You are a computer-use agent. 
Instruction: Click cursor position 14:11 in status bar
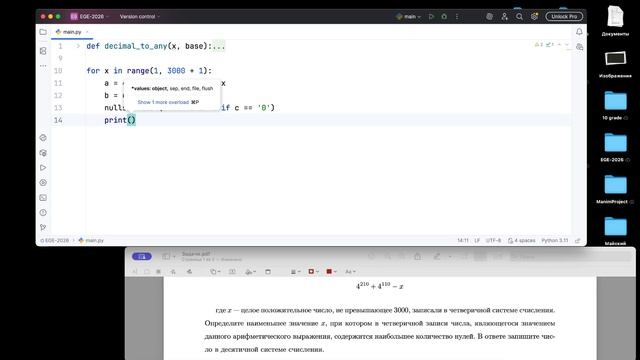pos(463,240)
